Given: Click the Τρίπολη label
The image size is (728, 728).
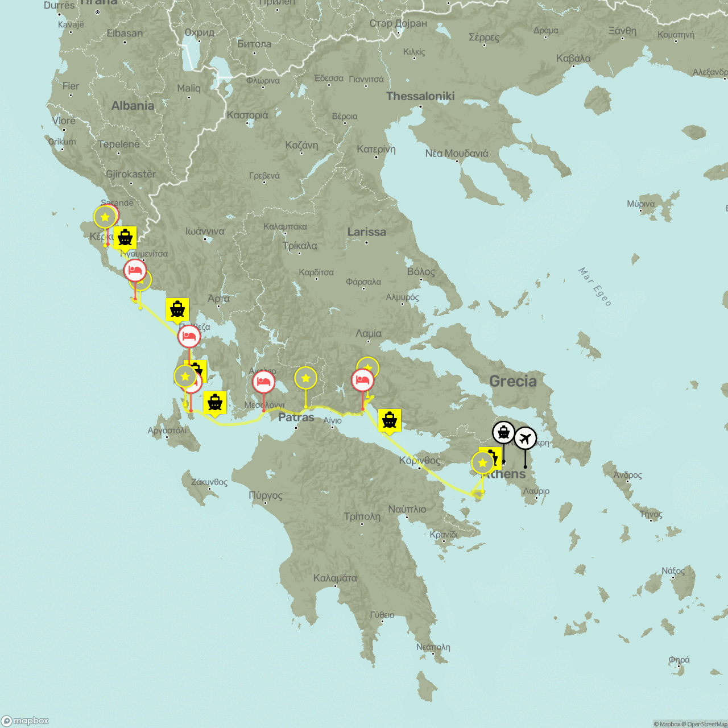Looking at the screenshot, I should (x=362, y=516).
